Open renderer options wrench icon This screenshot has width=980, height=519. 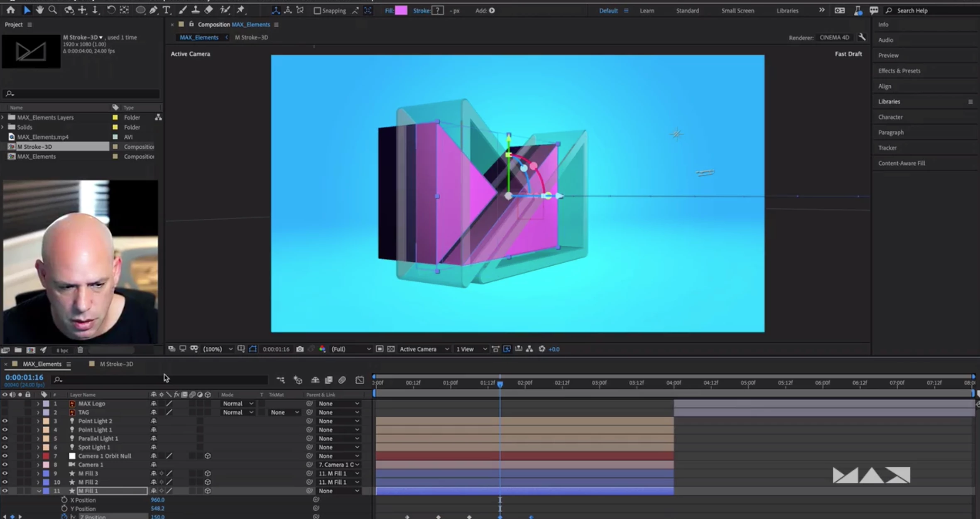point(862,37)
